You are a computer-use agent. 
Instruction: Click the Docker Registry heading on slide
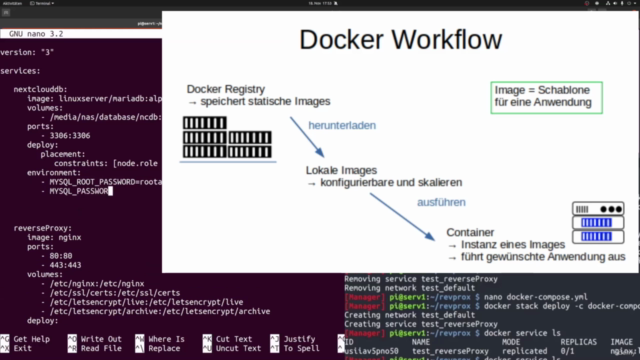226,89
